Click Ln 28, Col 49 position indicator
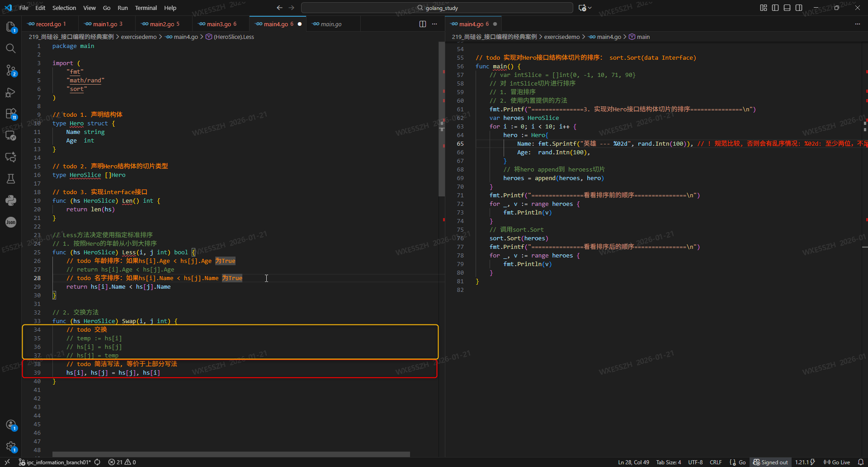868x467 pixels. (x=633, y=462)
